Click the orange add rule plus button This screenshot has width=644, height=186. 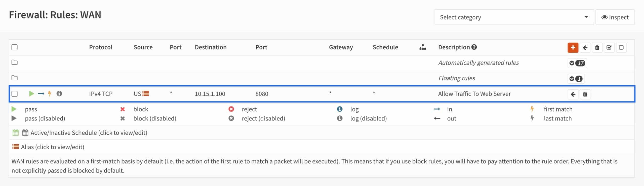[573, 48]
